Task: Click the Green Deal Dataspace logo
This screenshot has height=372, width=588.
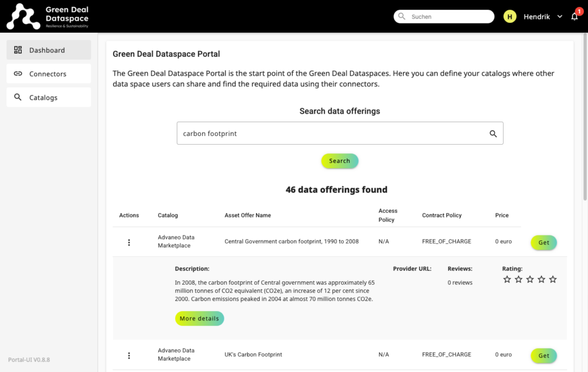Action: pyautogui.click(x=48, y=17)
